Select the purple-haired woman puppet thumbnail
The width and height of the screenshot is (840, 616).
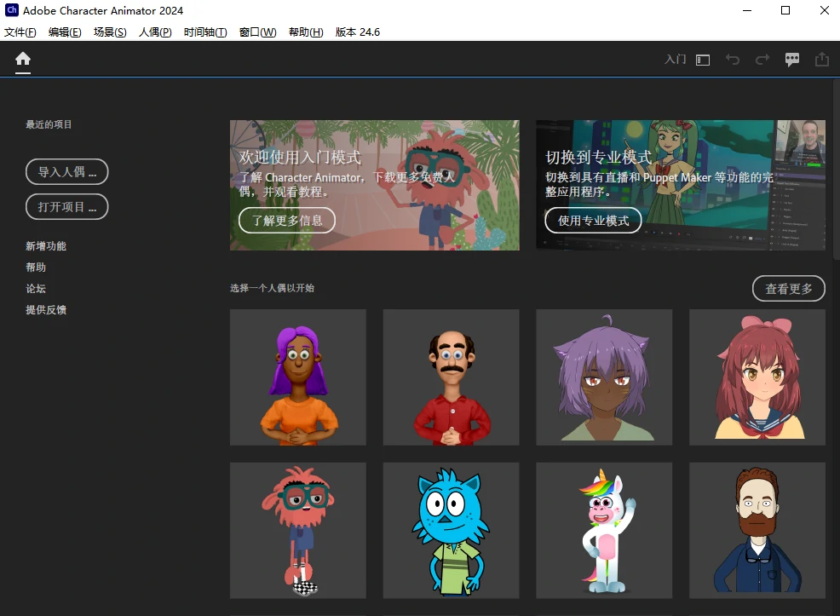pyautogui.click(x=297, y=377)
